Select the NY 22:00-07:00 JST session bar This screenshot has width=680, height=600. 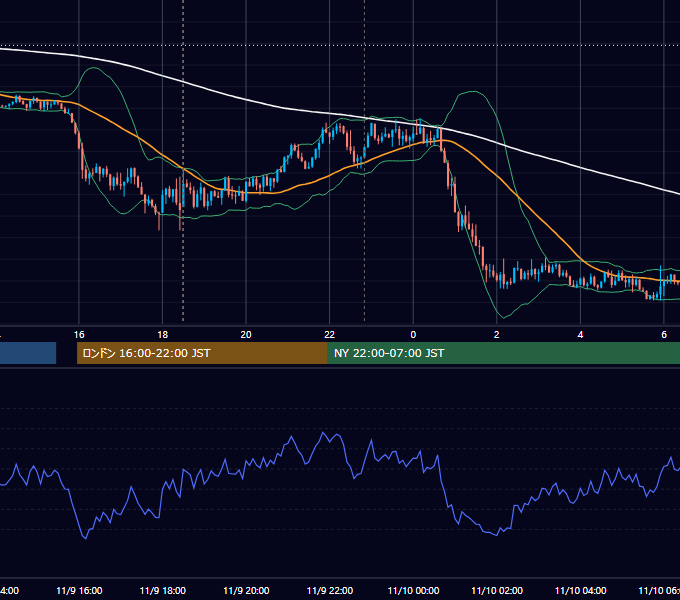coord(503,353)
